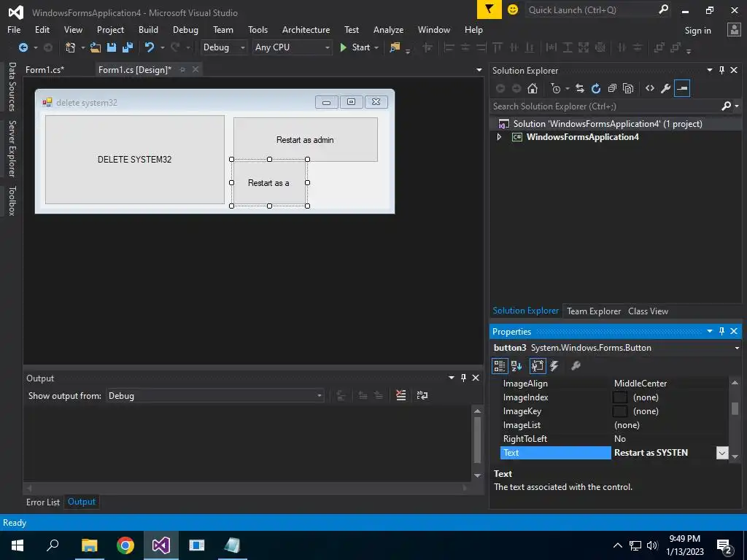Click the Open File folder icon
This screenshot has width=747, height=560.
click(96, 47)
